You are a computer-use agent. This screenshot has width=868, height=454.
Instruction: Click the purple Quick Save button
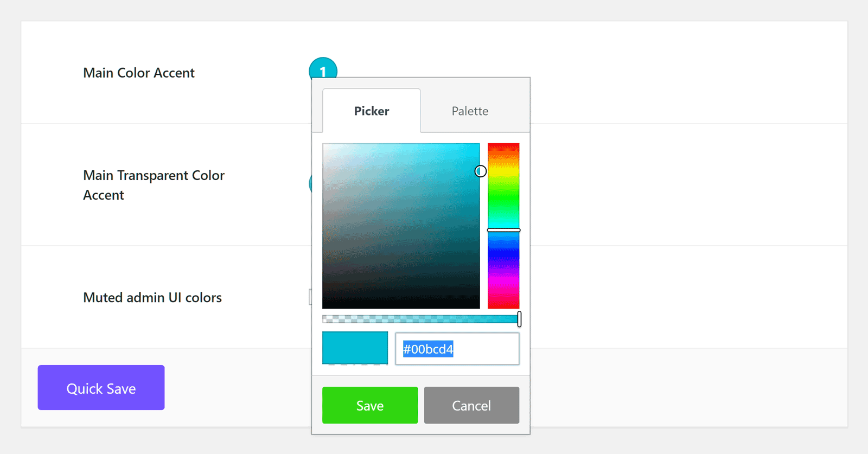[101, 388]
